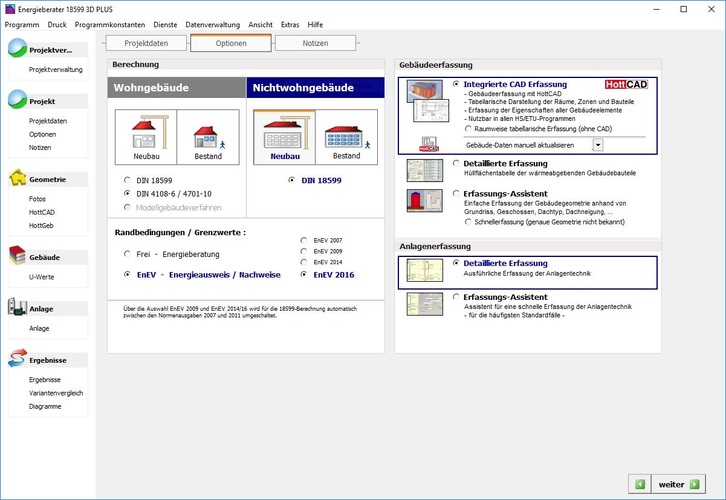
Task: Click the Geometrie house icon in sidebar
Action: (x=17, y=179)
